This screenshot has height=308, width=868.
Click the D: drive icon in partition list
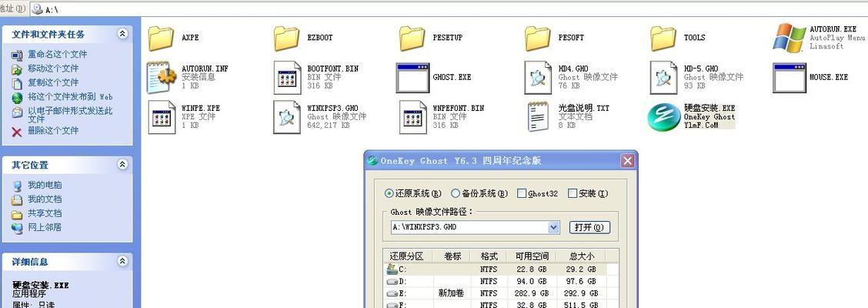[x=392, y=281]
